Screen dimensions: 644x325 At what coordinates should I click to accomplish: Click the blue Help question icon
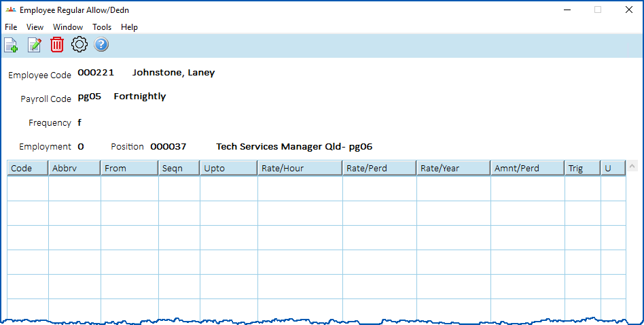pos(101,44)
